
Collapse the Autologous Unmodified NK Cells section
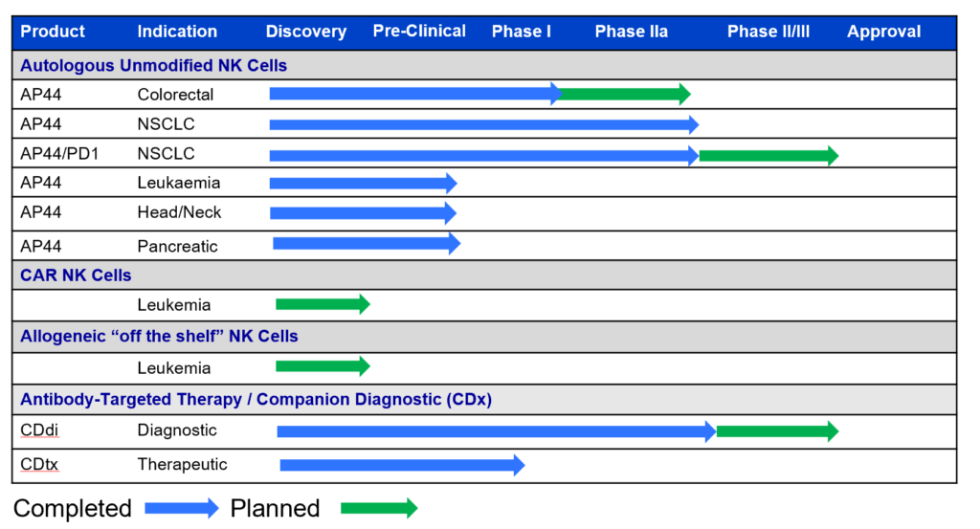point(153,66)
